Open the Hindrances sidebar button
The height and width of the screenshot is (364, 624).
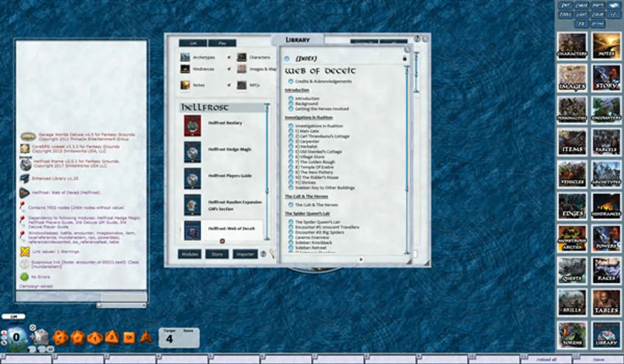click(x=606, y=206)
